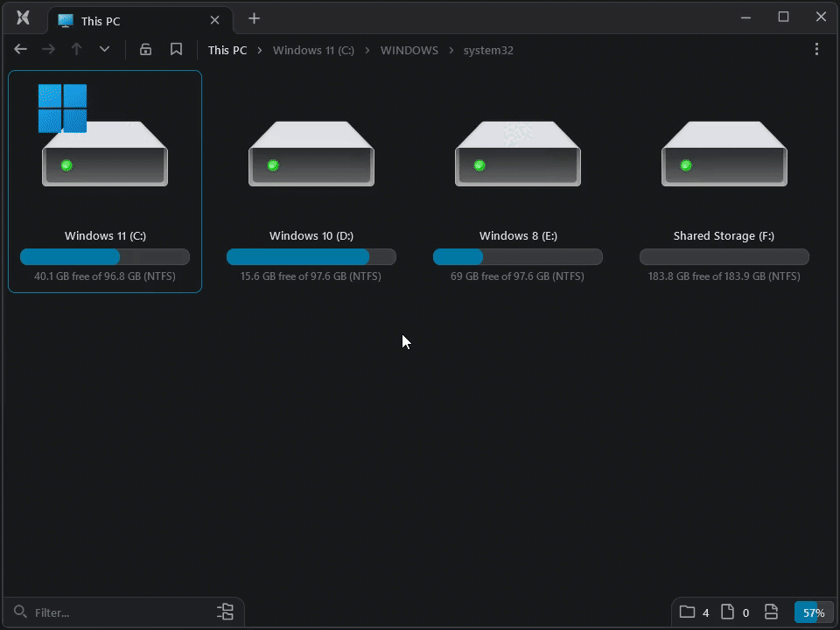840x630 pixels.
Task: Navigate to Windows 11 (C:) breadcrumb
Action: click(x=313, y=51)
